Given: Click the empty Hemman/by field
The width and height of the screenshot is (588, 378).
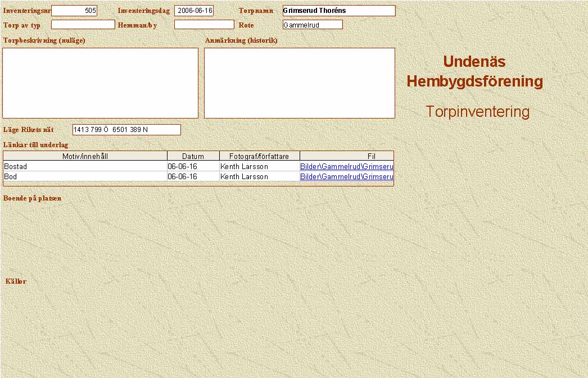Looking at the screenshot, I should pos(203,25).
